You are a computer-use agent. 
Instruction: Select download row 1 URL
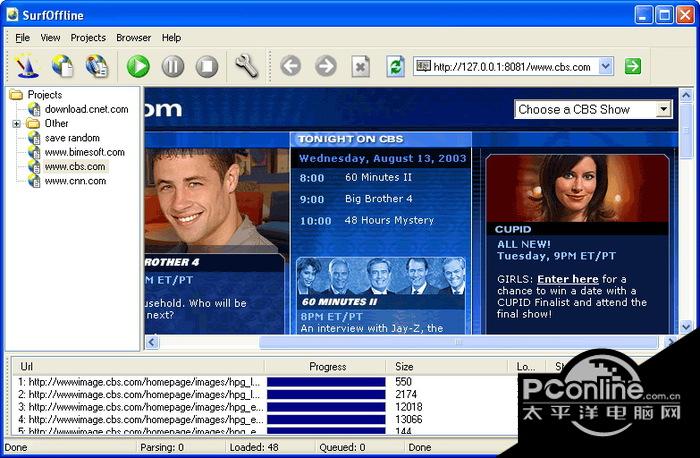pyautogui.click(x=139, y=382)
